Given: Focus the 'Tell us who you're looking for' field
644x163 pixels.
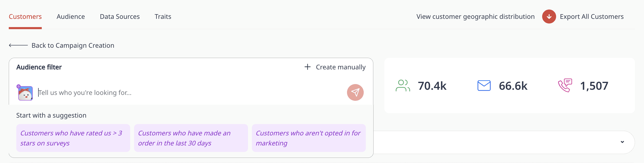Looking at the screenshot, I should [191, 93].
